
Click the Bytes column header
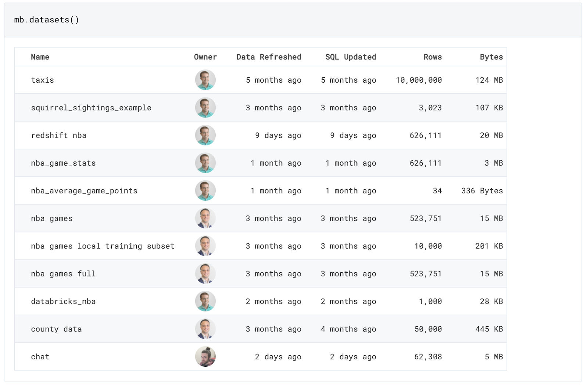click(x=491, y=57)
